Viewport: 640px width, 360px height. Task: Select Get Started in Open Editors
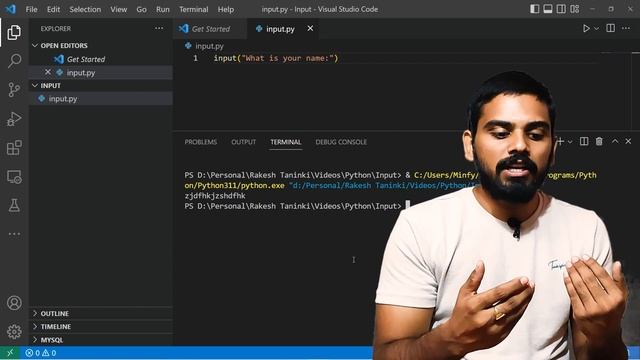[101, 59]
